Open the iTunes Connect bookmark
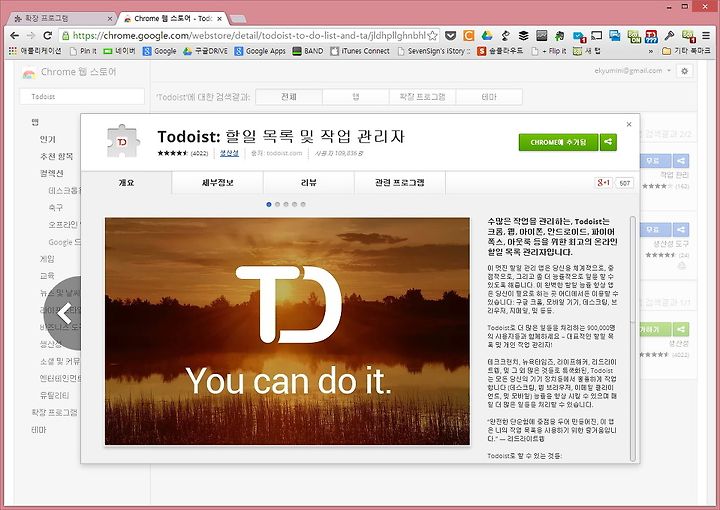 360,51
